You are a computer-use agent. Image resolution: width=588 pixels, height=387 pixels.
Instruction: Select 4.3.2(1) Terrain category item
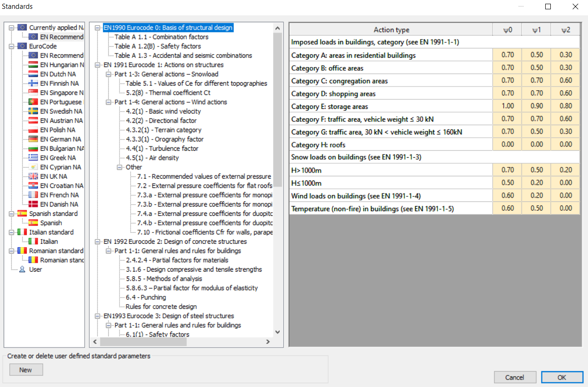pos(164,130)
